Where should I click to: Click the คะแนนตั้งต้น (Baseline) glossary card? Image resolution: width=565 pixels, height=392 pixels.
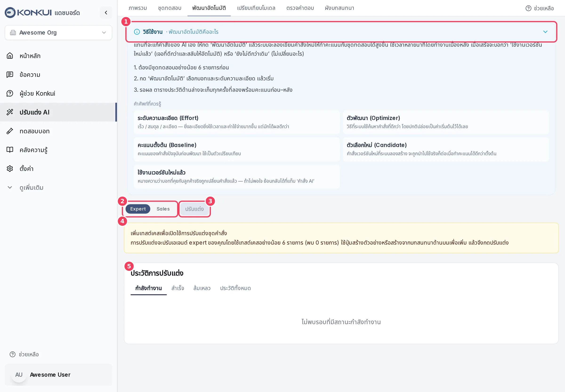click(237, 149)
